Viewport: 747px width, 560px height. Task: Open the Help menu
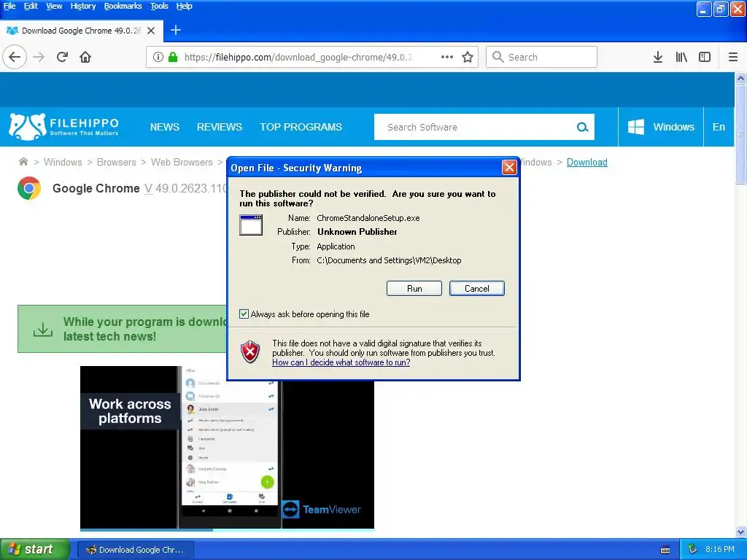(184, 6)
